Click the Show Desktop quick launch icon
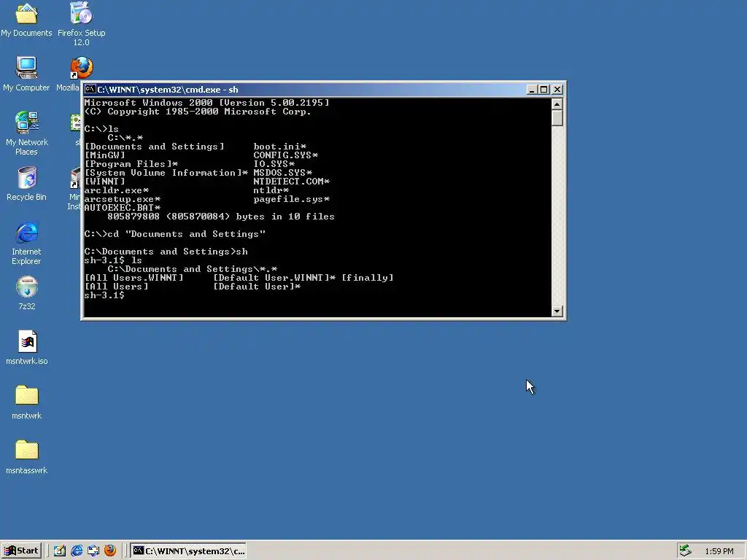This screenshot has height=560, width=747. pos(60,551)
